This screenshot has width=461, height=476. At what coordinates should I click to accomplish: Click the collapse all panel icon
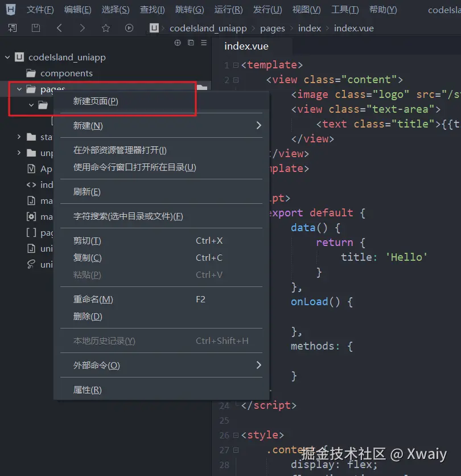click(191, 43)
